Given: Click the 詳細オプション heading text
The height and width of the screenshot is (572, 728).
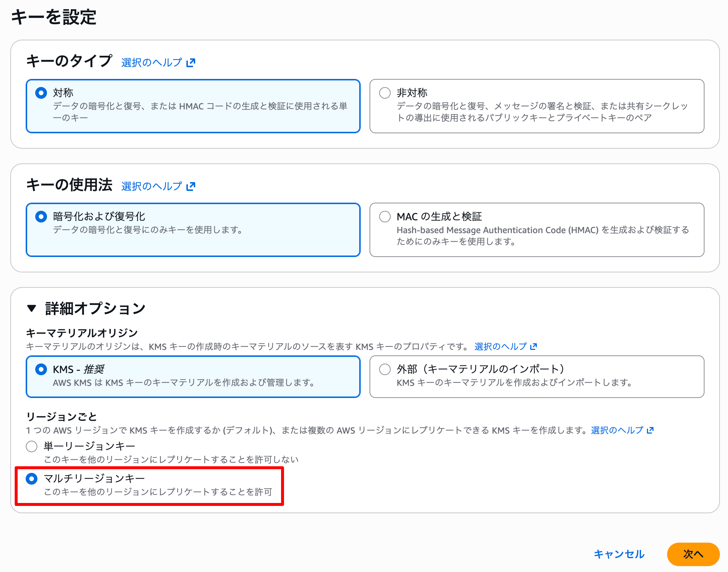Looking at the screenshot, I should point(95,308).
